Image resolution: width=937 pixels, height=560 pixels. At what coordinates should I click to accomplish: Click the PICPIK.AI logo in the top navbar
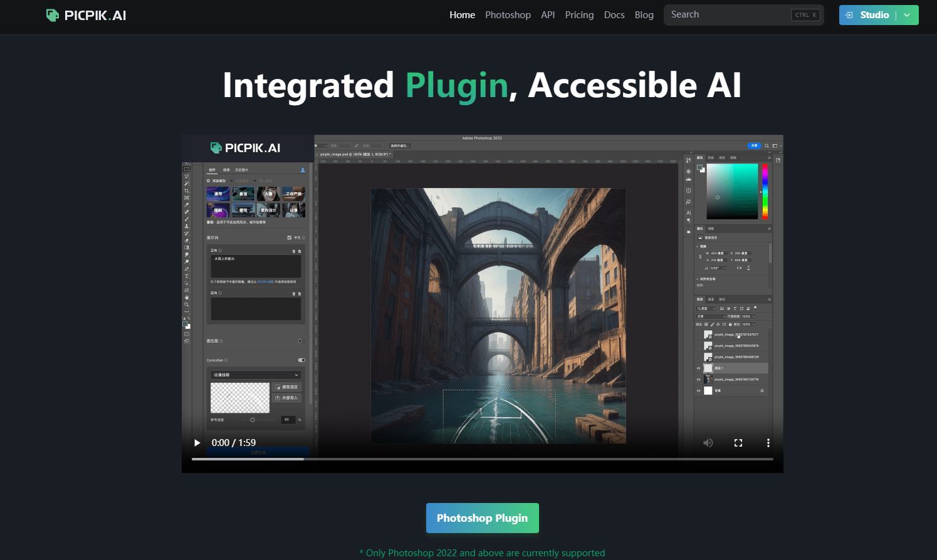[x=86, y=15]
